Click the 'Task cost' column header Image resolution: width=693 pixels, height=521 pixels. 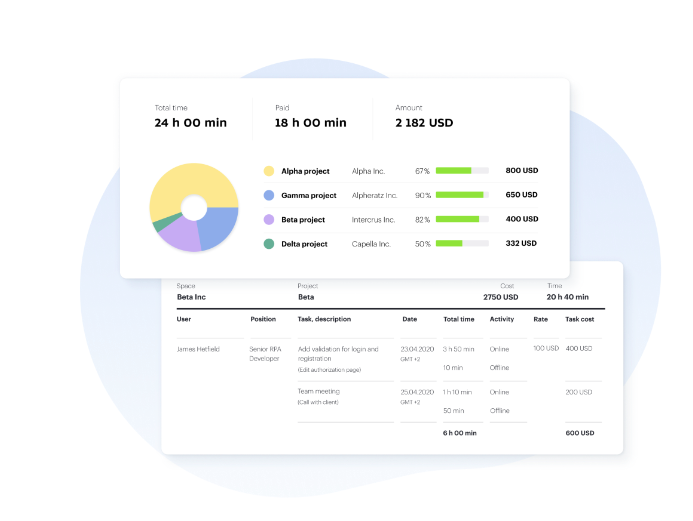click(580, 319)
